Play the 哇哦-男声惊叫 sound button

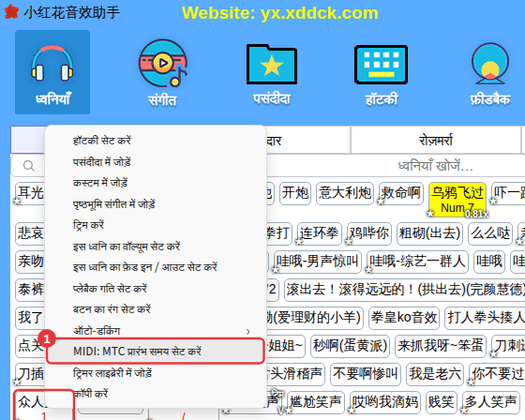tap(318, 262)
